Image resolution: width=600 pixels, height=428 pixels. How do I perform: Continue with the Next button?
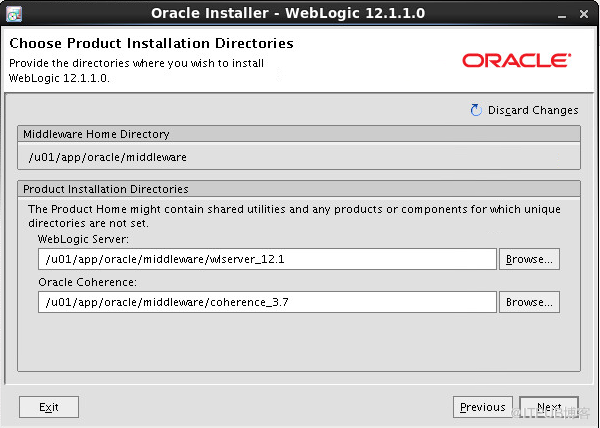[549, 407]
